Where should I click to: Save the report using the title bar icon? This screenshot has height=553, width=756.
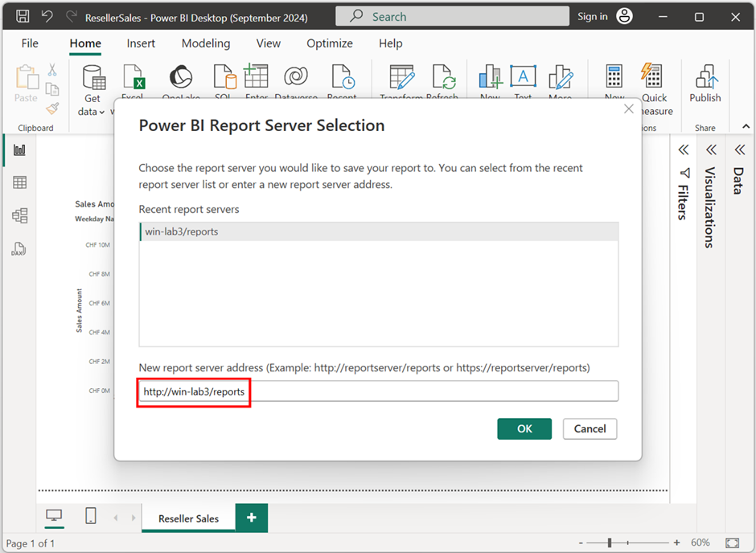coord(23,17)
